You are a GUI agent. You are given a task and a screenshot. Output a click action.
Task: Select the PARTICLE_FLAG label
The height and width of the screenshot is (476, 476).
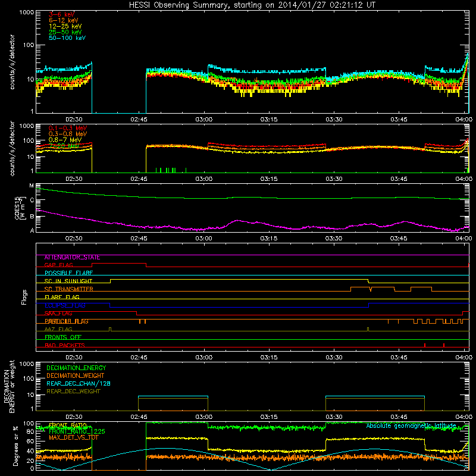[x=67, y=321]
